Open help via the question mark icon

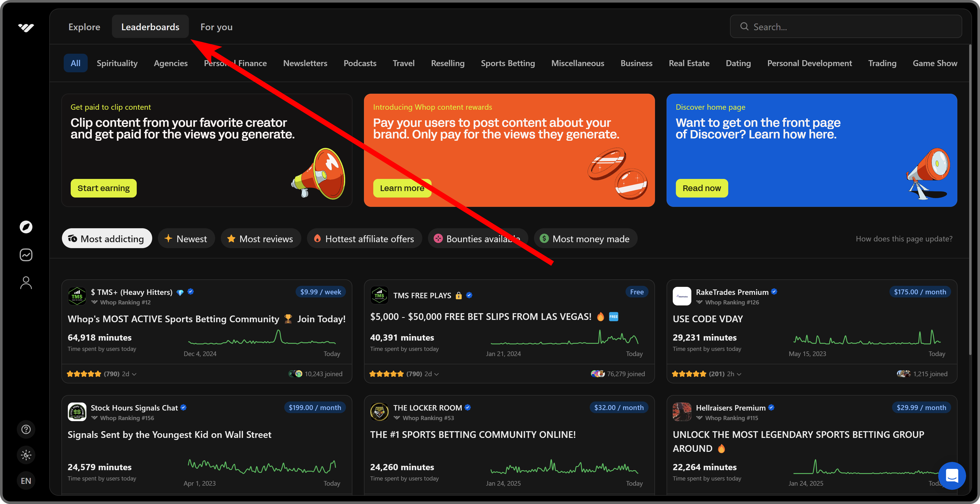tap(26, 429)
